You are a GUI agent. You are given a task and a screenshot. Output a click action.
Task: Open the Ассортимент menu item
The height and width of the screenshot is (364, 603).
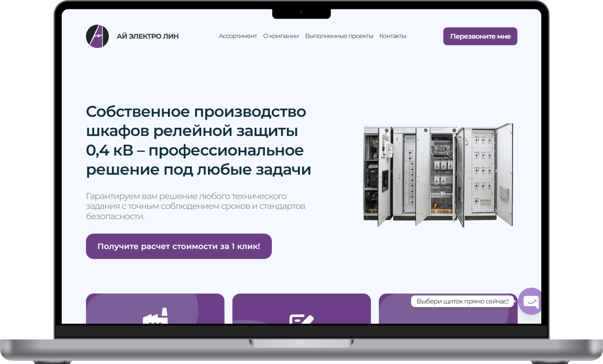[238, 36]
